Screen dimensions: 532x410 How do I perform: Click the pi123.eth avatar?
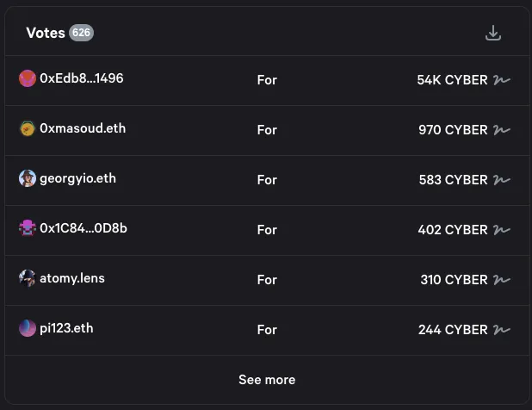(x=28, y=328)
